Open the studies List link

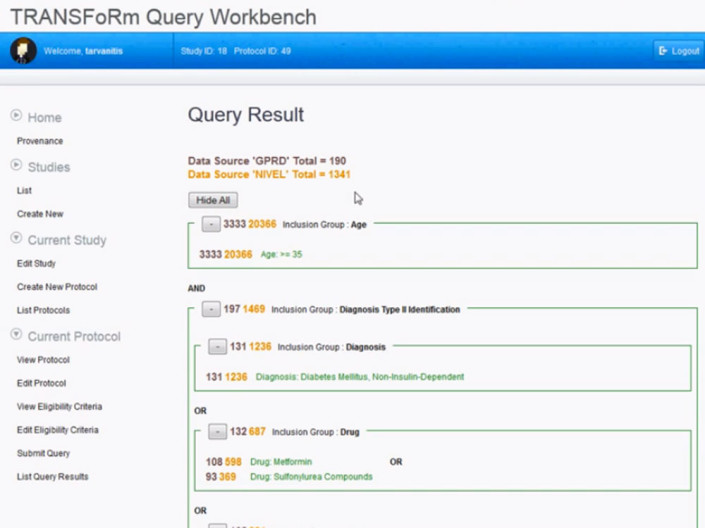click(x=24, y=190)
